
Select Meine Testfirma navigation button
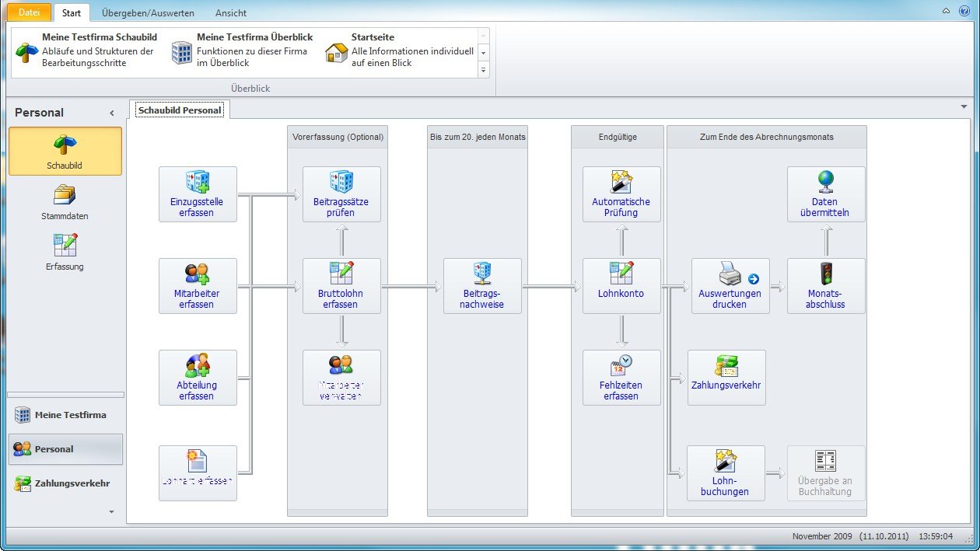65,415
